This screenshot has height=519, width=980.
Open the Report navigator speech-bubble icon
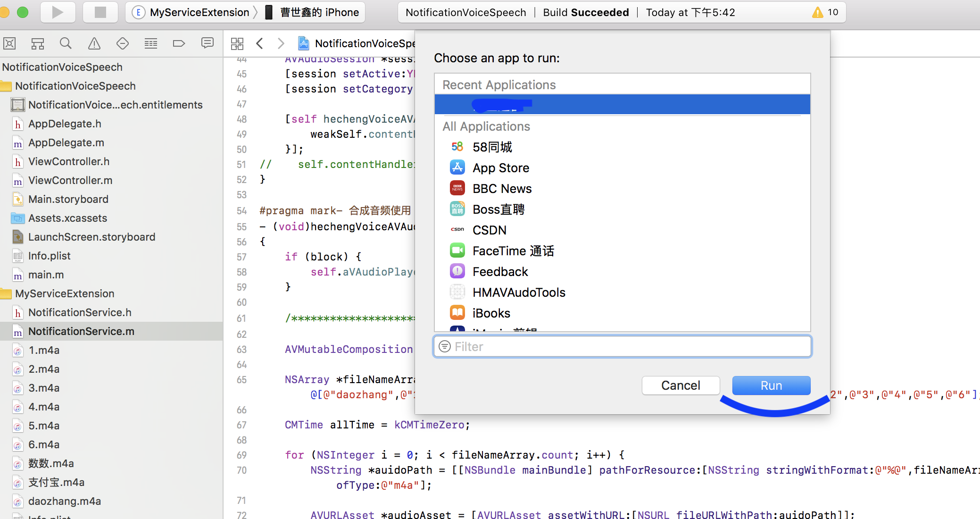coord(208,44)
